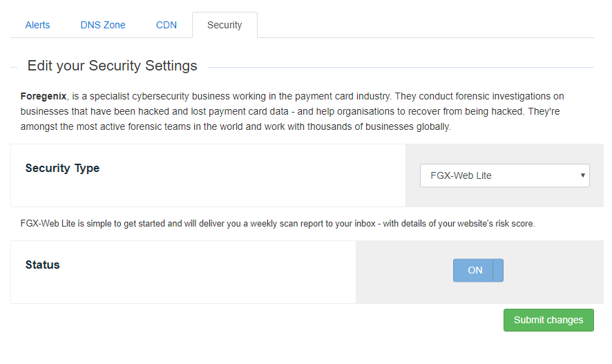This screenshot has height=364, width=612.
Task: Toggle the Status ON switch
Action: [x=478, y=270]
